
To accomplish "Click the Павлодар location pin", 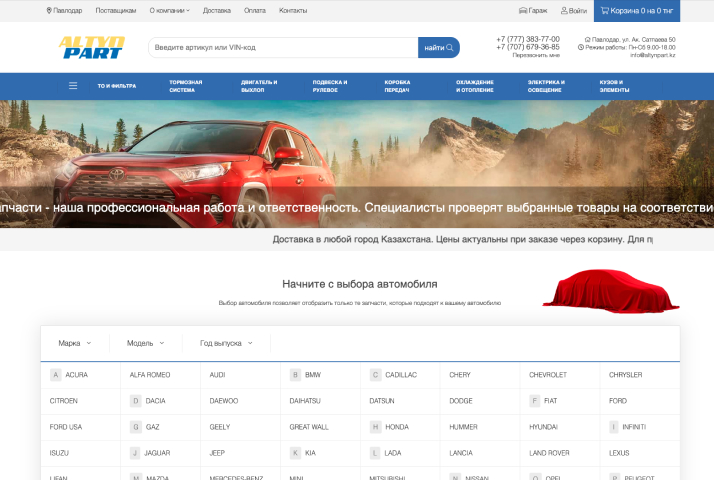I will tap(49, 10).
